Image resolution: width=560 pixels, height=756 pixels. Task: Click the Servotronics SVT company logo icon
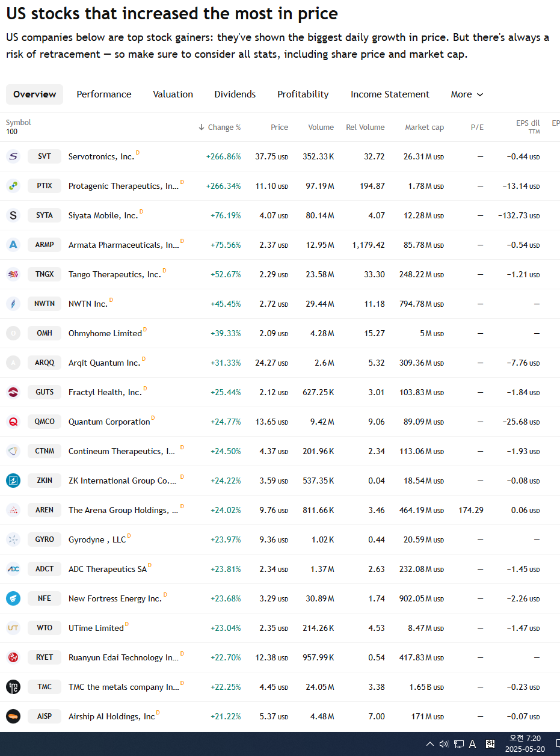pos(13,156)
